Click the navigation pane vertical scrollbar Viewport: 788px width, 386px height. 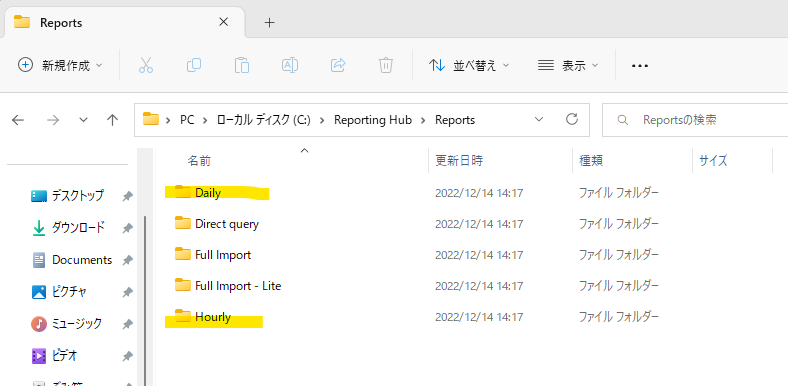[145, 301]
